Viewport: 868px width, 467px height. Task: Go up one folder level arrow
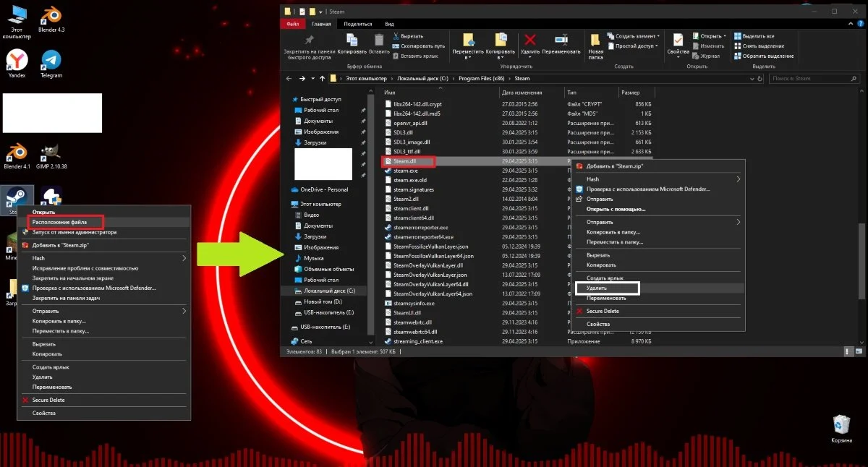click(322, 78)
